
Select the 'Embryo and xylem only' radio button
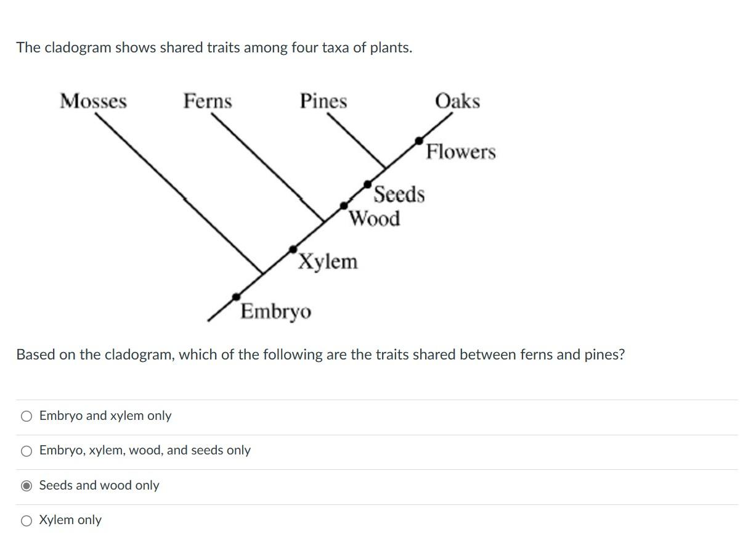(26, 416)
